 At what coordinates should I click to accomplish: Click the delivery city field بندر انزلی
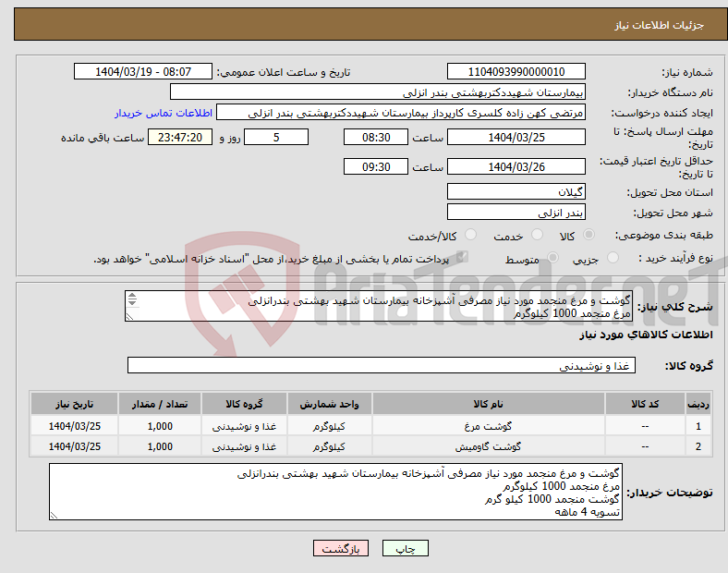click(516, 213)
